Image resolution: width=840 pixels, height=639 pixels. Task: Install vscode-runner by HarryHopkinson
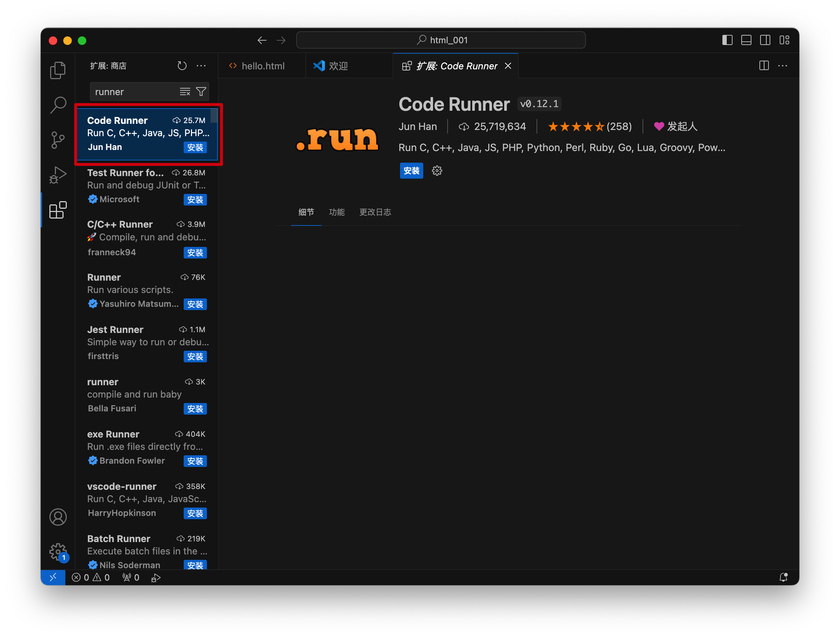click(195, 514)
